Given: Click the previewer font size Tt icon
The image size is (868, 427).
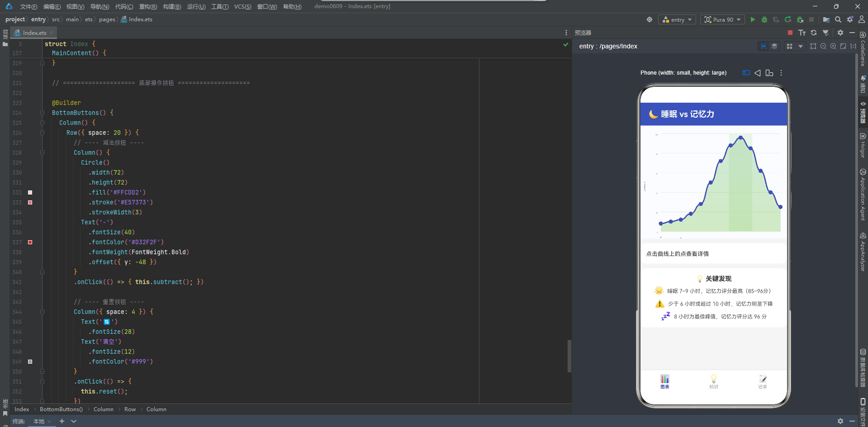Looking at the screenshot, I should tap(802, 33).
